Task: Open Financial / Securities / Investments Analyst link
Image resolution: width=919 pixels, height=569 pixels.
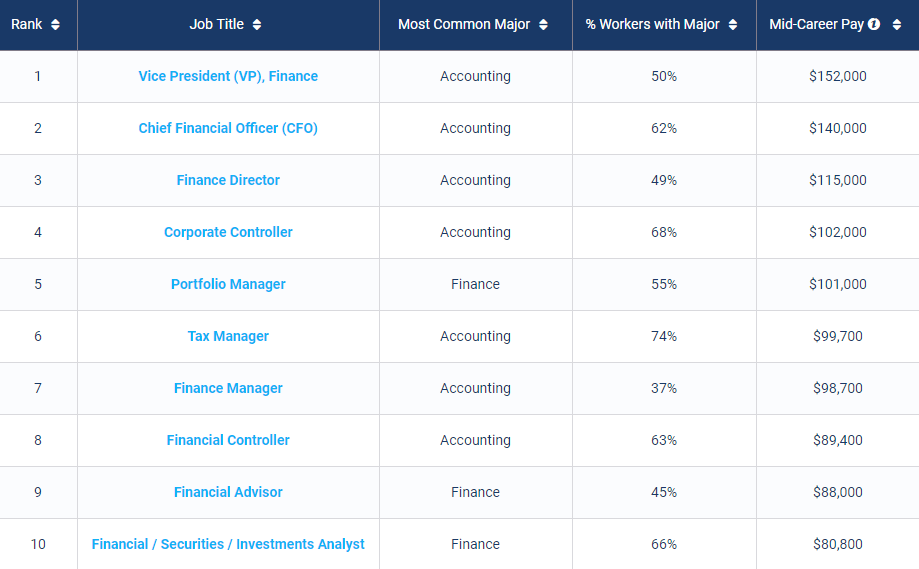Action: (x=228, y=544)
